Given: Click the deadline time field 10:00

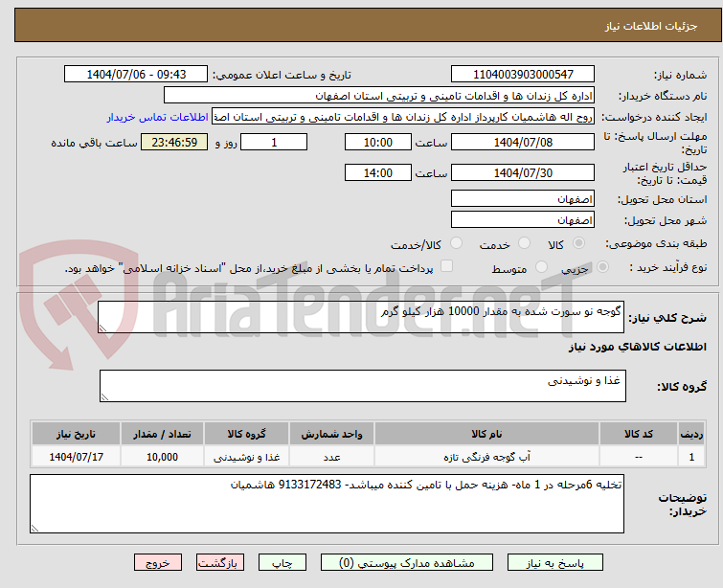Looking at the screenshot, I should tap(377, 142).
